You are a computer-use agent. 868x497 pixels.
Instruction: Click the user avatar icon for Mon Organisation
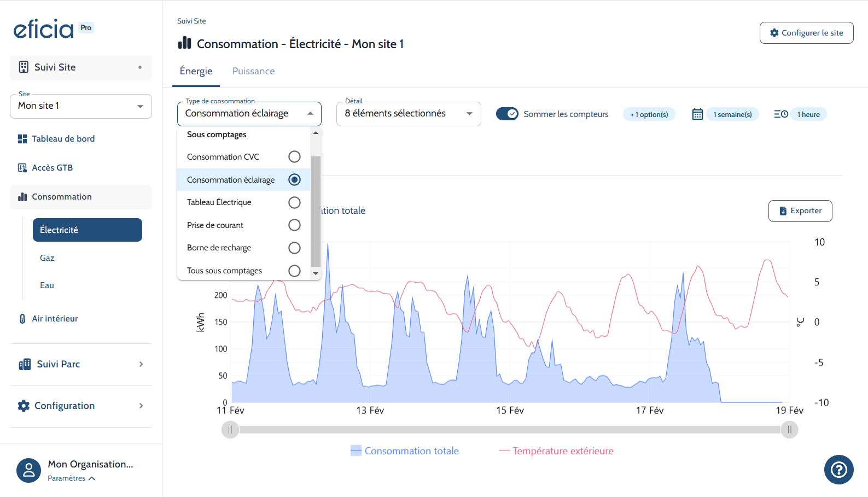(28, 470)
